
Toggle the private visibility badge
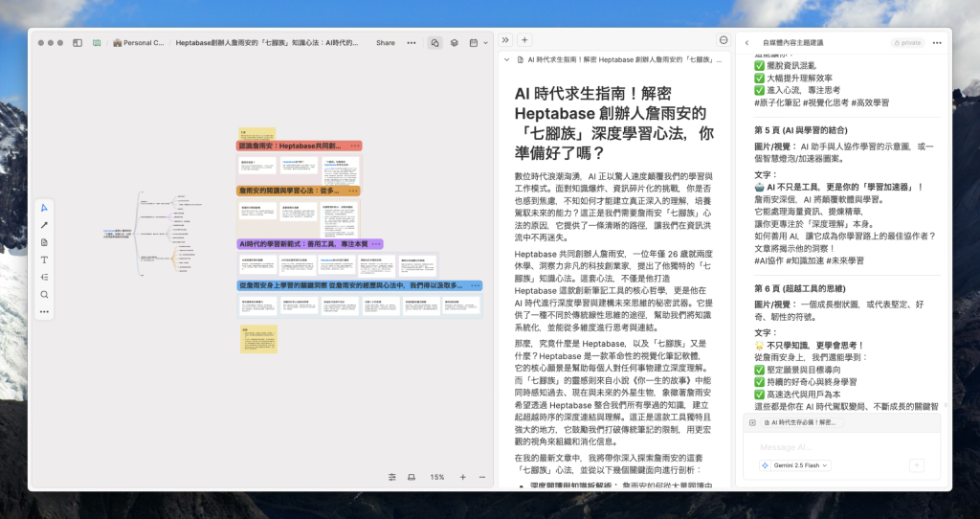(x=907, y=43)
